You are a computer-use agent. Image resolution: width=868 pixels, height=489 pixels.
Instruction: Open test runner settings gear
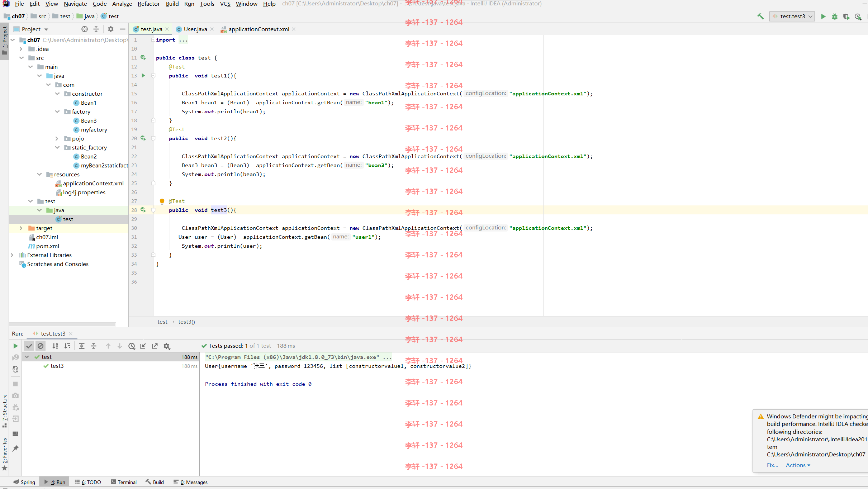pyautogui.click(x=167, y=346)
